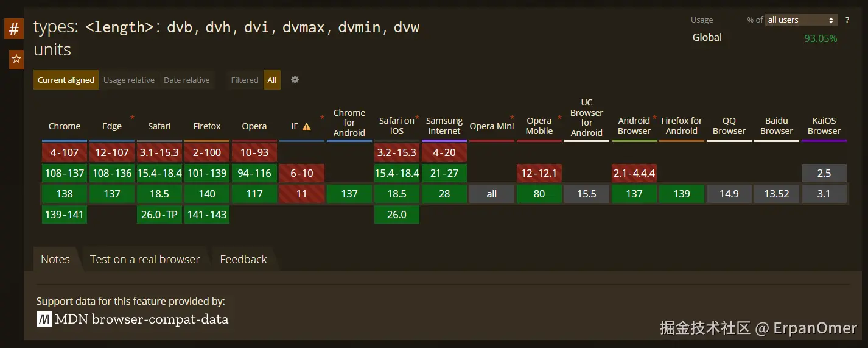Select Edge versions 108-136 cell
The width and height of the screenshot is (868, 348).
[112, 173]
